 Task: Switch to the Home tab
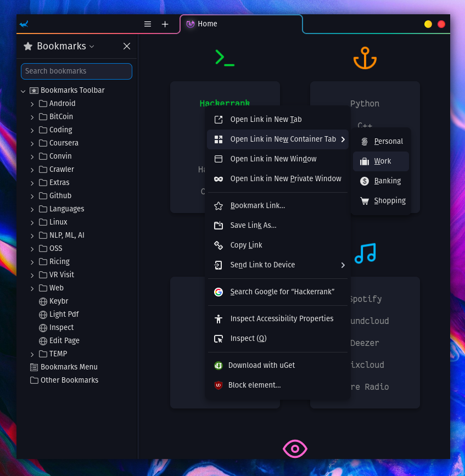(x=242, y=24)
